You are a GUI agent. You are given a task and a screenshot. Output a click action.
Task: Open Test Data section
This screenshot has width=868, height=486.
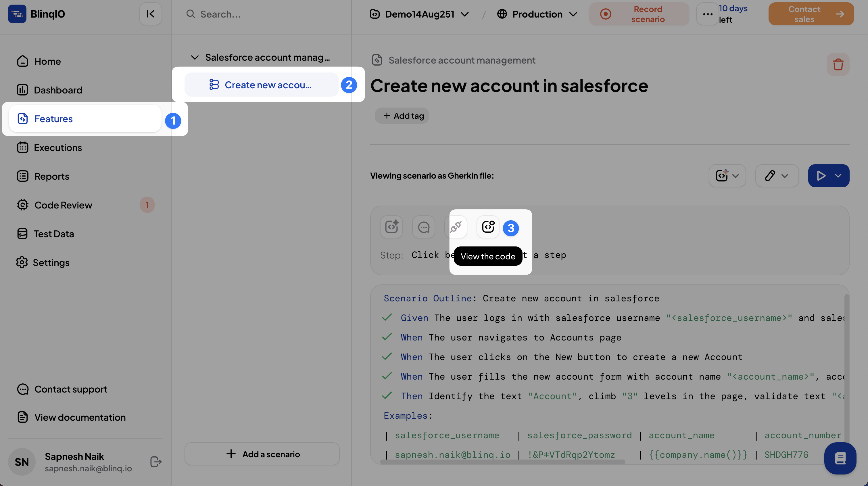85,234
